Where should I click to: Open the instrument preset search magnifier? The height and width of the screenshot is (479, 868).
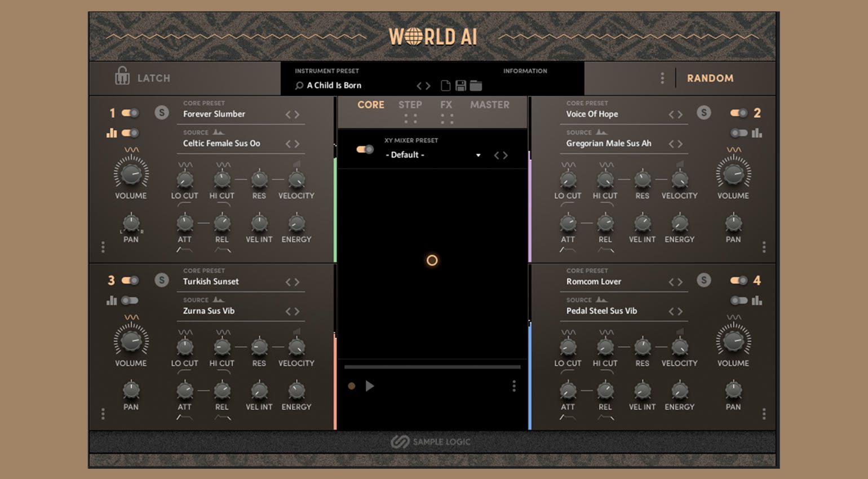pyautogui.click(x=299, y=86)
